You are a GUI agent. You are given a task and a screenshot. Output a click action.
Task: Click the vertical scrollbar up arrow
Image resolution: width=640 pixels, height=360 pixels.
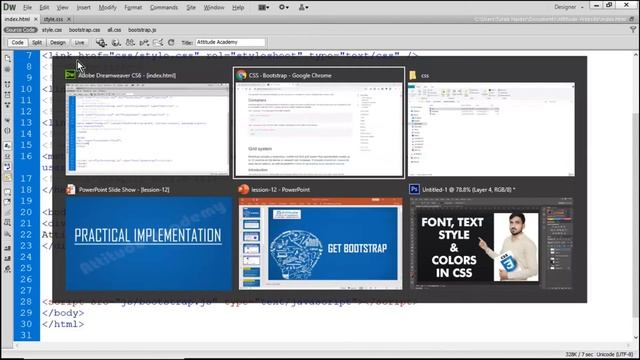[x=636, y=55]
